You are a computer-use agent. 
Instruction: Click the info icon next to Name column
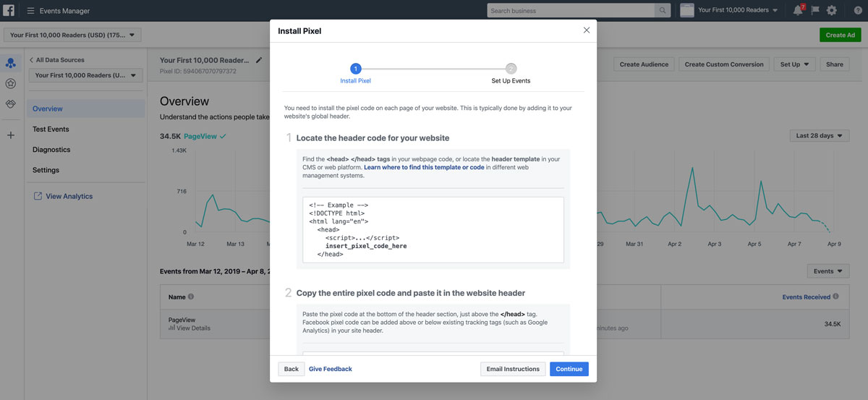[x=191, y=297]
